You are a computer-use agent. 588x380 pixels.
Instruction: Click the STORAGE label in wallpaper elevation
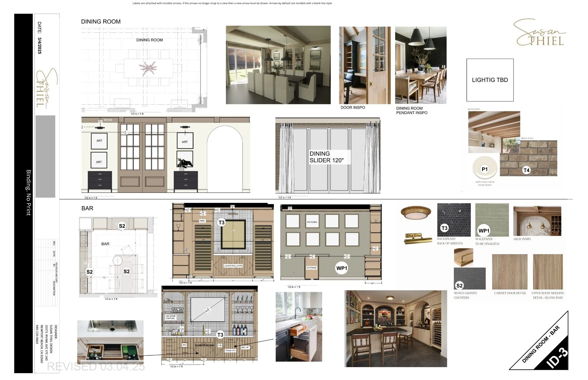pos(311,268)
